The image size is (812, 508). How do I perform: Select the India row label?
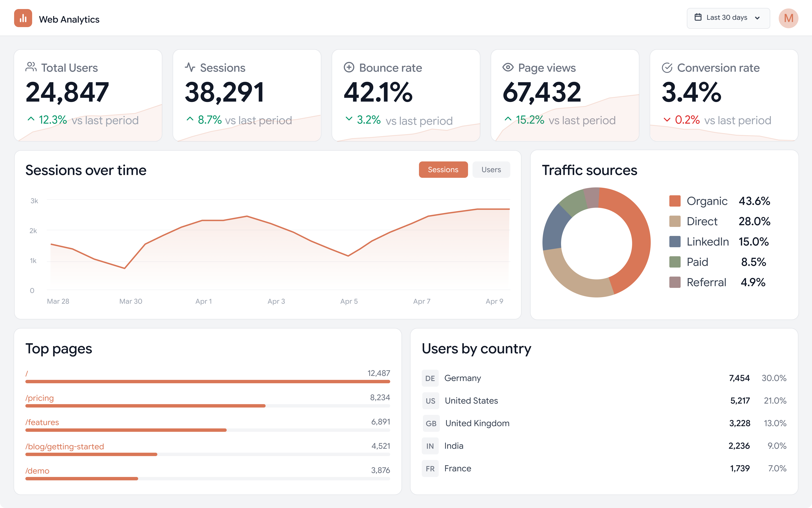(454, 446)
